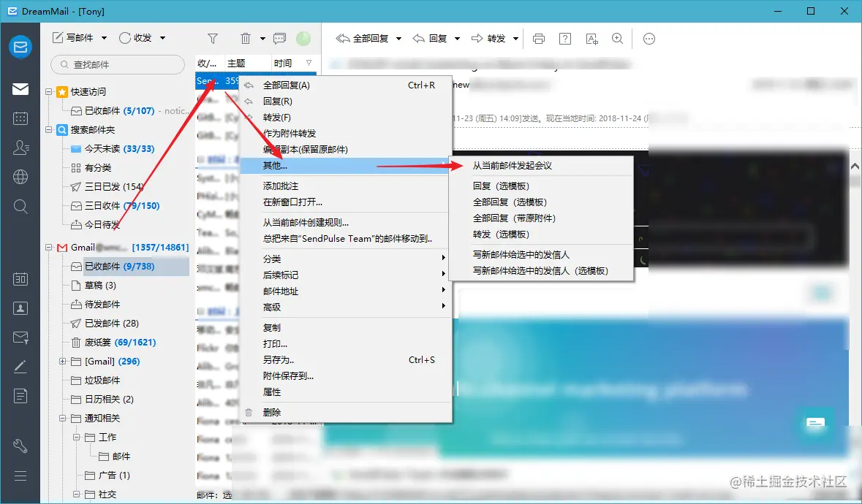Image resolution: width=862 pixels, height=504 pixels.
Task: Open the calendar grid sidebar icon
Action: tap(20, 118)
